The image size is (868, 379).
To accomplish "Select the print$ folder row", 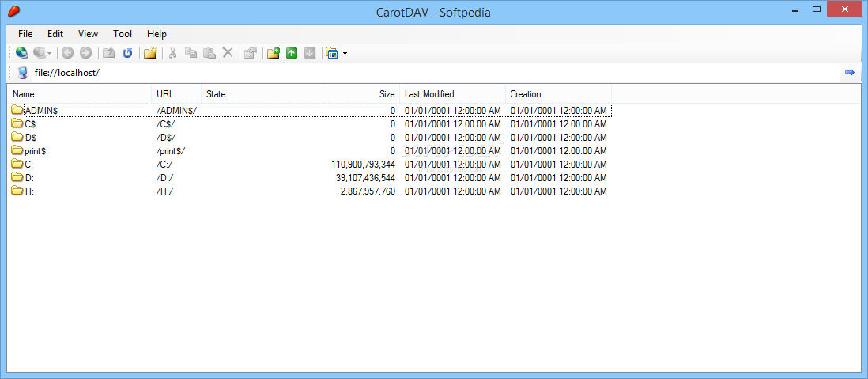I will (310, 150).
